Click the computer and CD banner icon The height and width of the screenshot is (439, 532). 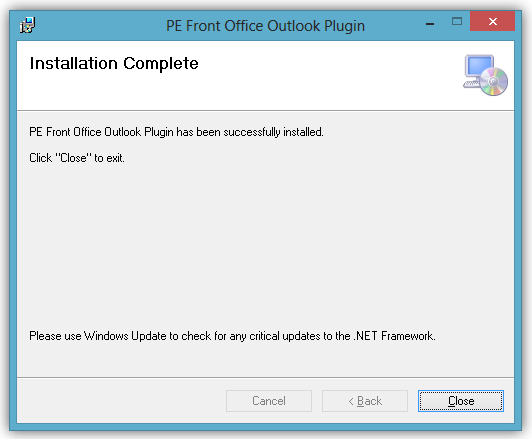pos(485,75)
